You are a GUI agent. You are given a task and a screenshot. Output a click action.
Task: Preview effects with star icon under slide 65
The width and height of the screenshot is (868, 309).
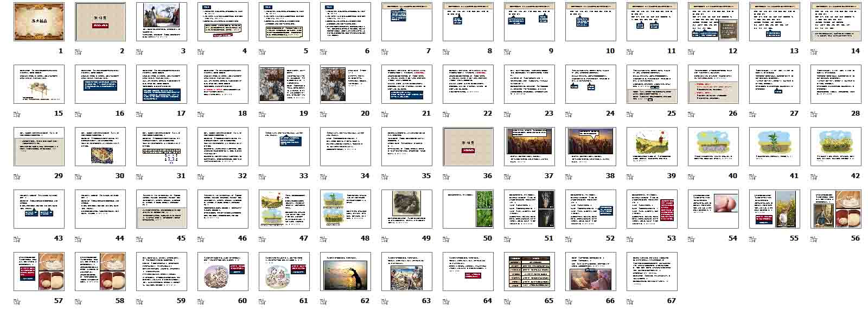coord(507,302)
